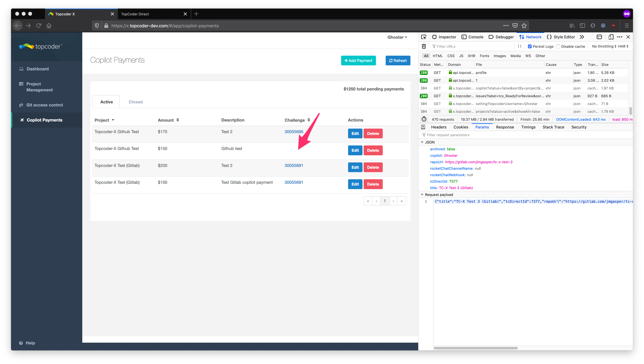Viewport: 644px width, 364px height.
Task: Open the Console devtools tab
Action: click(x=472, y=37)
